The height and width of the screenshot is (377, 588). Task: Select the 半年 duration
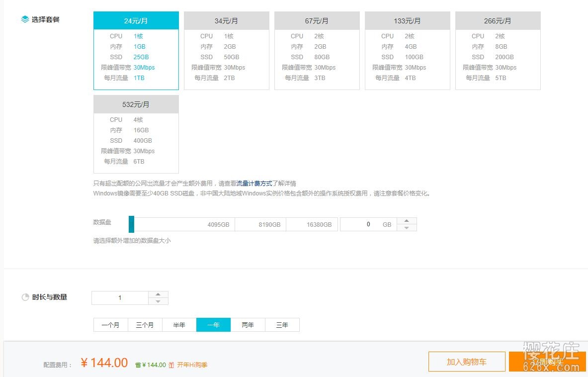tap(179, 325)
